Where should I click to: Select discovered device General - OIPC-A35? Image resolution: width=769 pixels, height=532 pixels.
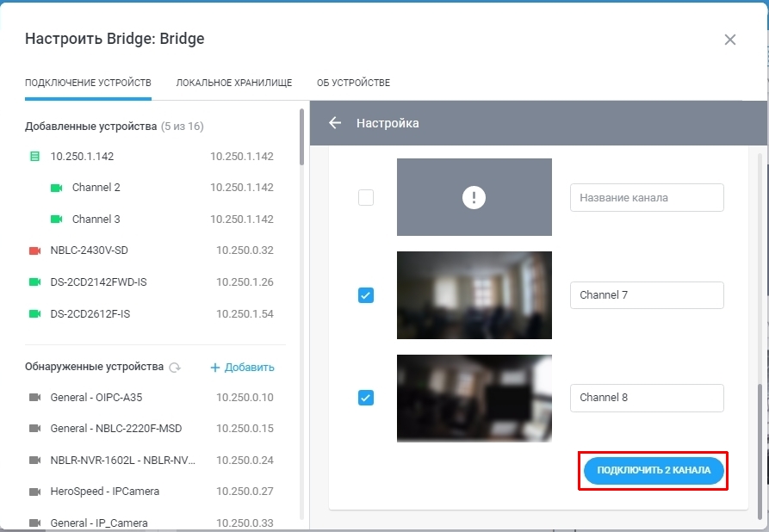pos(151,397)
